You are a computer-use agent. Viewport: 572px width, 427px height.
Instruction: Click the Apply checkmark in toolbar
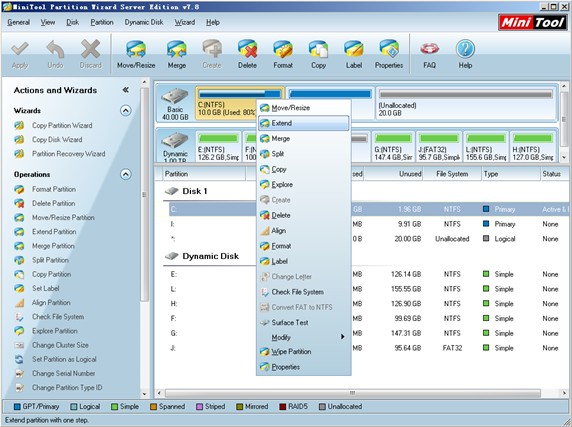coord(20,49)
